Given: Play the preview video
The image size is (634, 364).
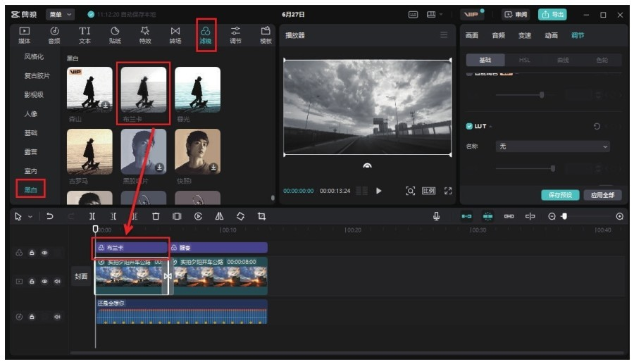Looking at the screenshot, I should (378, 191).
